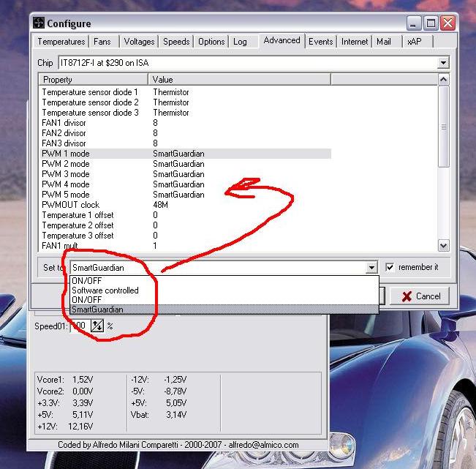
Task: Switch to the Fans tab
Action: [102, 41]
